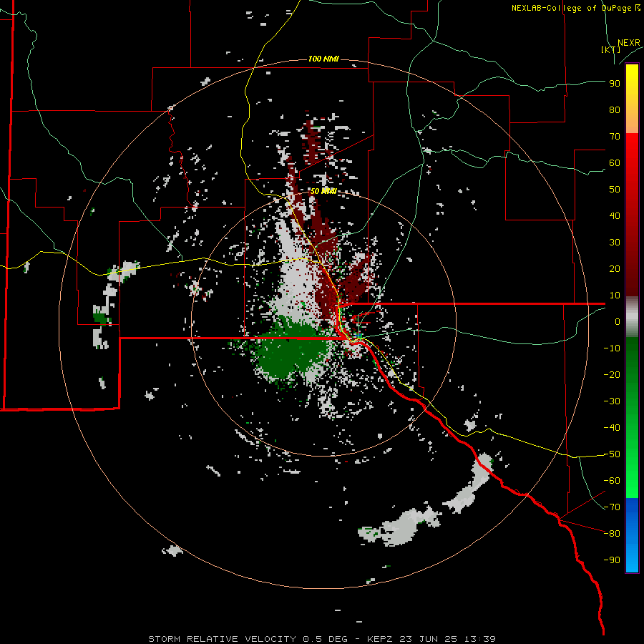Click the -80 value on velocity scale
Screen dimensions: 644x644
pyautogui.click(x=612, y=534)
